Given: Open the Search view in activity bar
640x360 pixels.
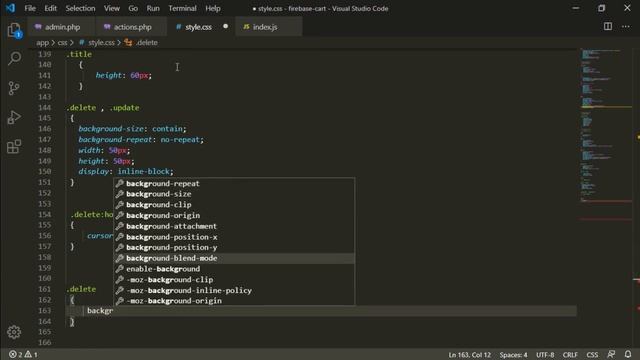Looking at the screenshot, I should coord(14,58).
